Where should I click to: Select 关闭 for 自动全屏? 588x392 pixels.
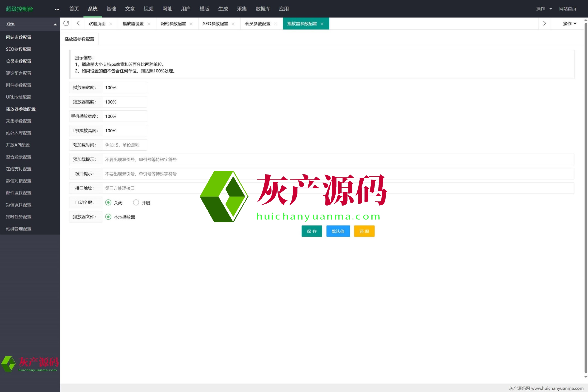point(108,203)
